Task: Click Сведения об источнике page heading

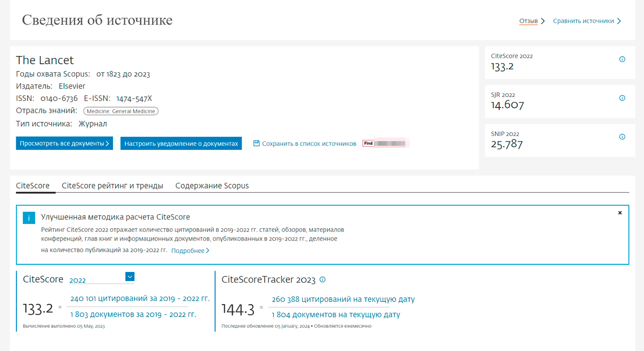Action: [97, 20]
